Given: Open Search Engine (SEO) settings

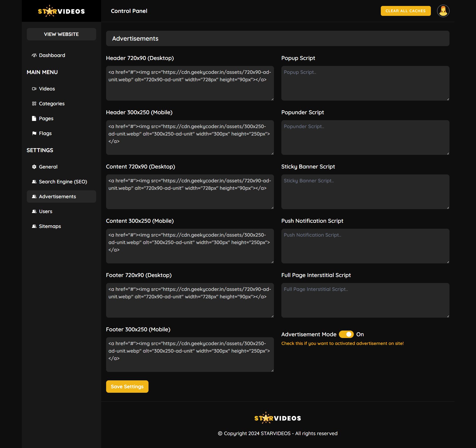Looking at the screenshot, I should point(63,182).
